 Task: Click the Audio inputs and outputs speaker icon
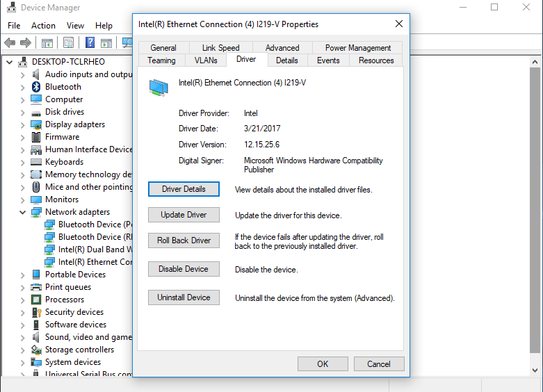coord(35,74)
